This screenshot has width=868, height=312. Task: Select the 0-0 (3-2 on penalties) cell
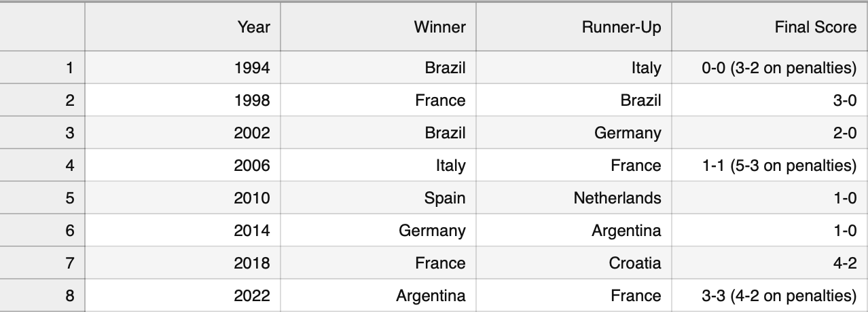click(770, 68)
